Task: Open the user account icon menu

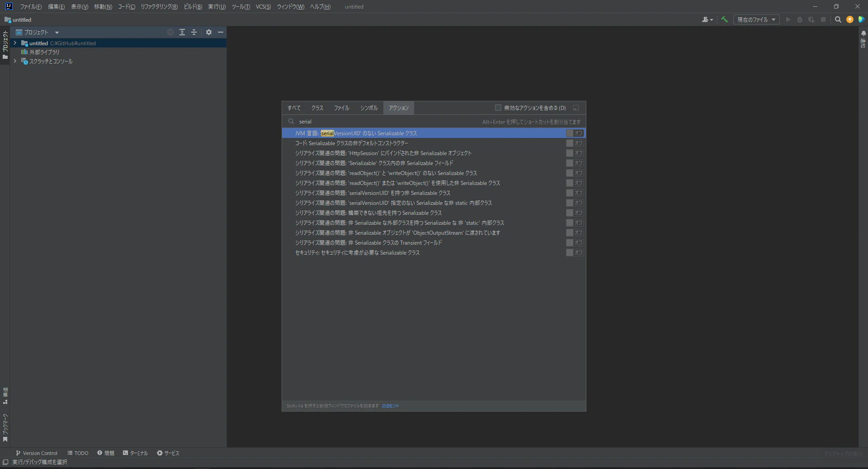Action: (x=707, y=20)
